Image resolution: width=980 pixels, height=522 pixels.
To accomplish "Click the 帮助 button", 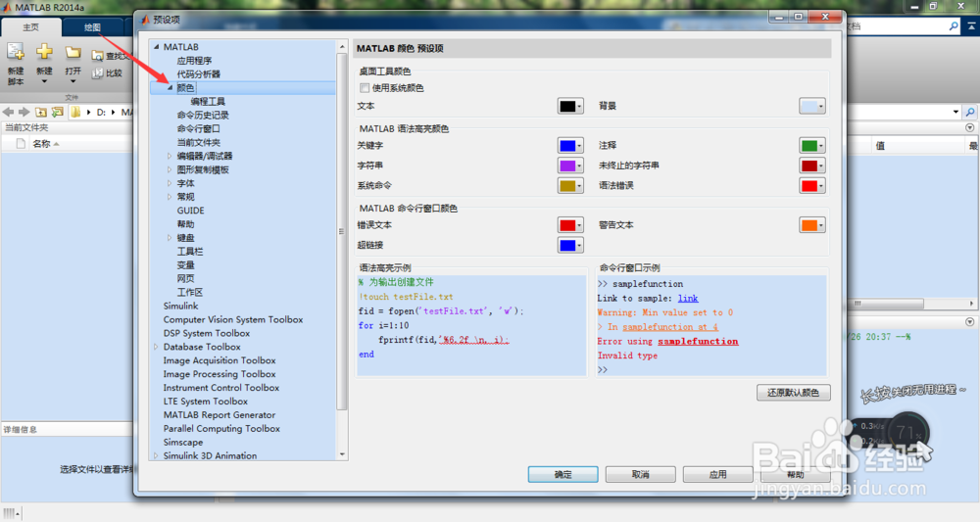I will [x=795, y=475].
